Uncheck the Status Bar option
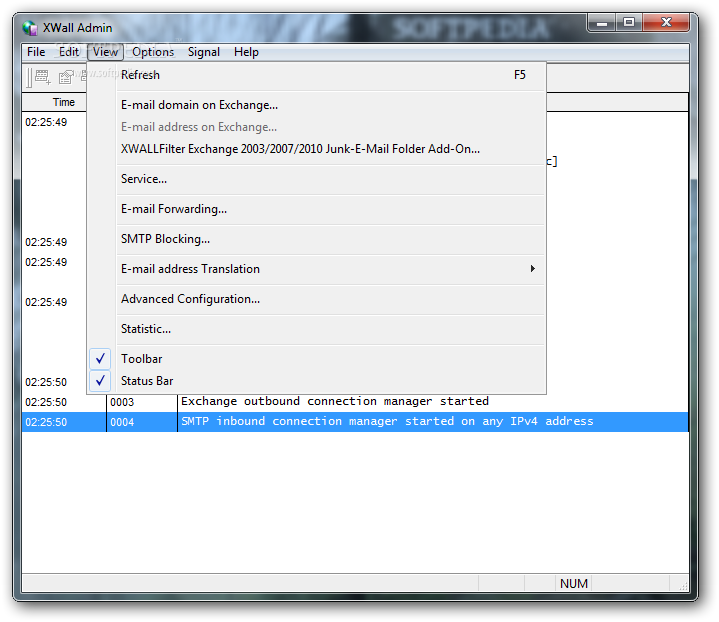 317,381
